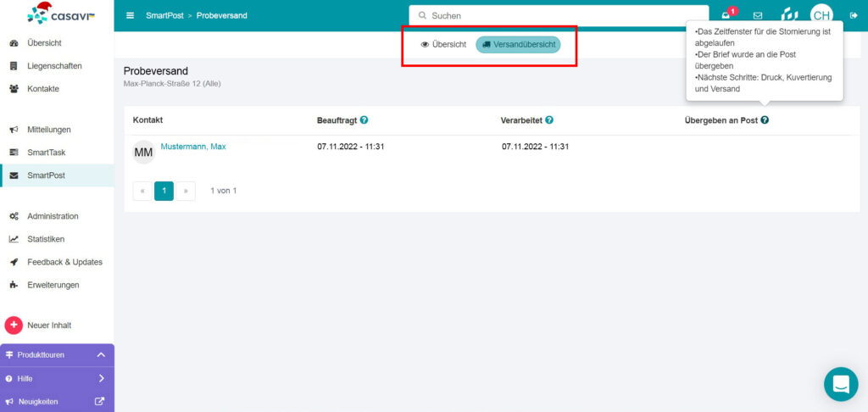
Task: Click the logout icon in top right
Action: click(x=853, y=15)
